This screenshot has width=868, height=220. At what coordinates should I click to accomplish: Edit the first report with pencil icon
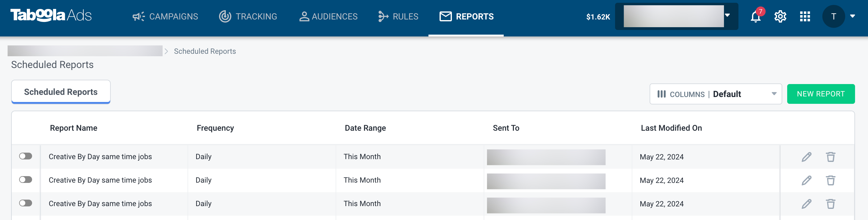(806, 157)
